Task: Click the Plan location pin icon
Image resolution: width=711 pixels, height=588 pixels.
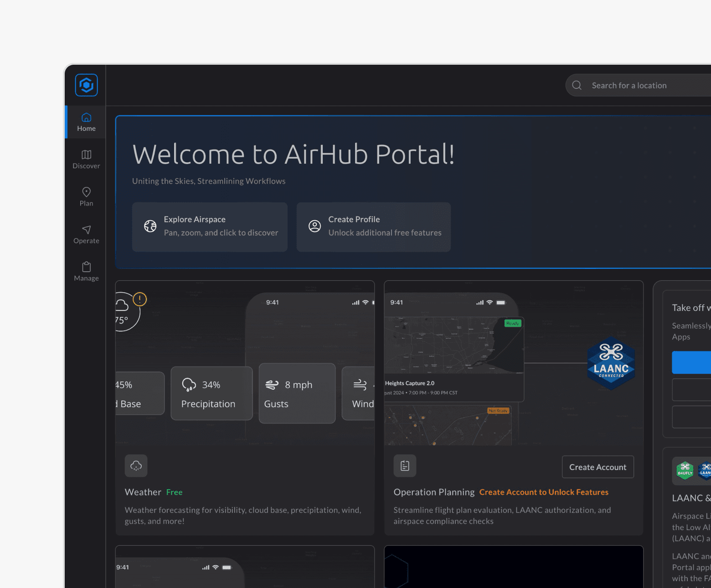Action: click(86, 192)
